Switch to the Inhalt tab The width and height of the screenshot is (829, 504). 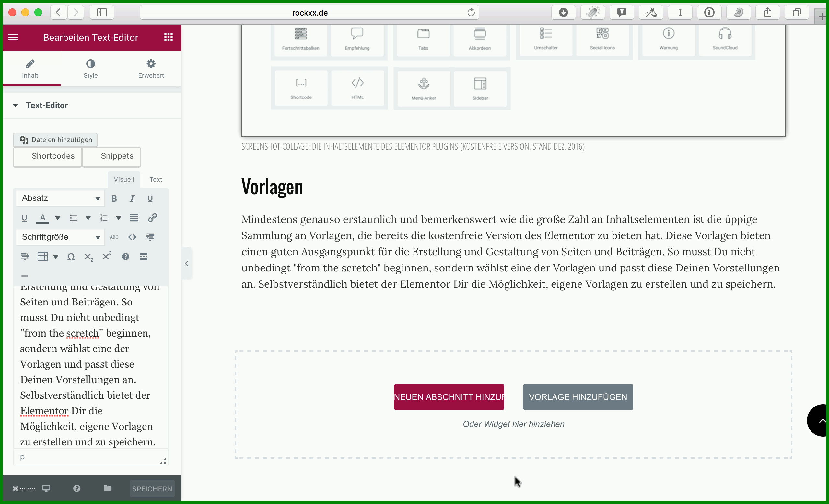(x=30, y=69)
